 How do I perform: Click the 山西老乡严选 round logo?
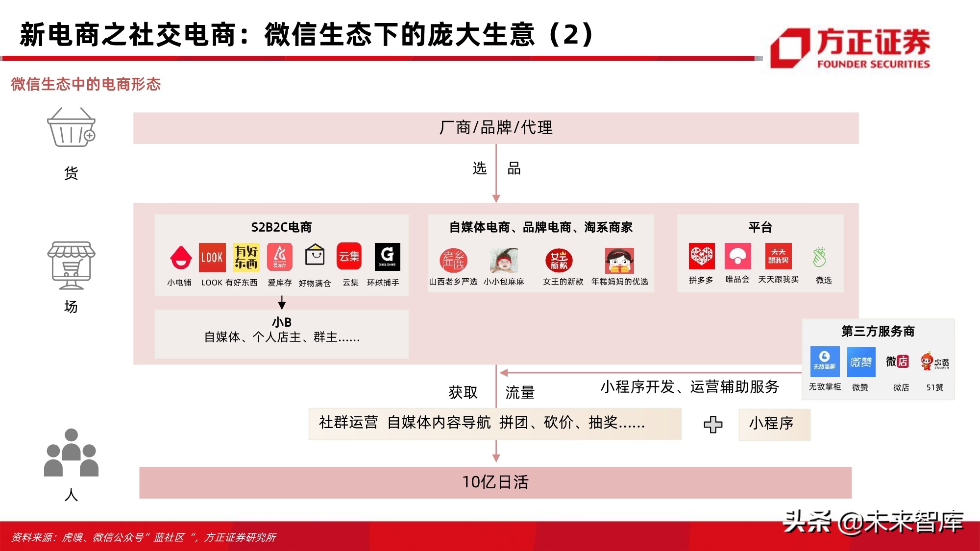pos(453,260)
